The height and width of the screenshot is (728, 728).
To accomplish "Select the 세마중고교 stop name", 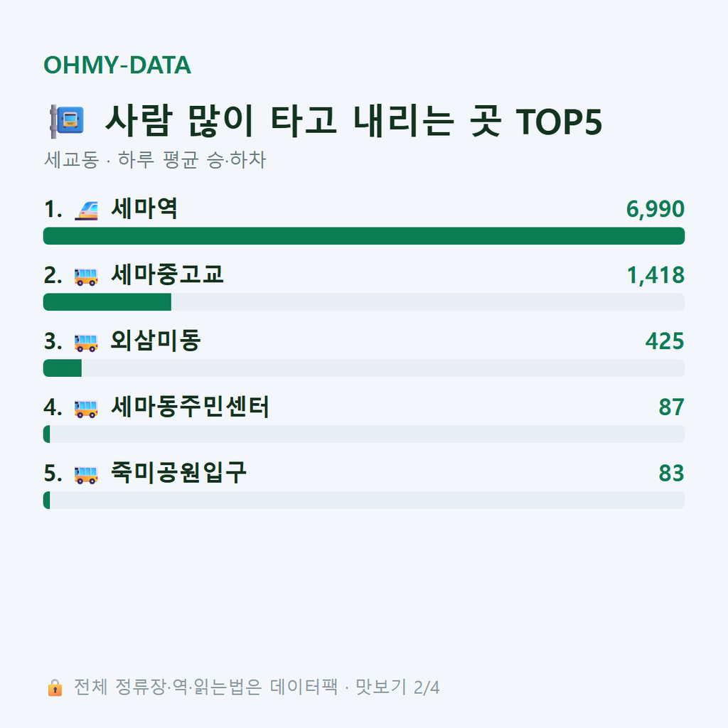I will click(x=167, y=274).
